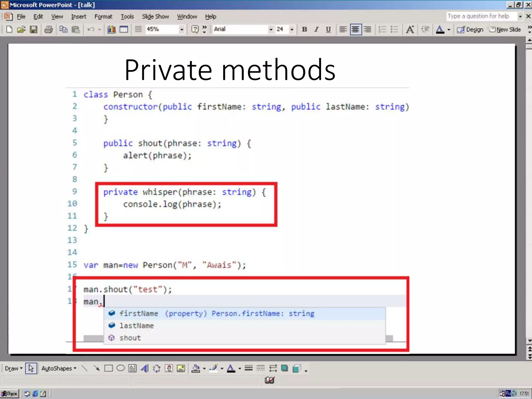Open Dash Style options
Viewport: 532px width, 399px height.
(x=261, y=368)
